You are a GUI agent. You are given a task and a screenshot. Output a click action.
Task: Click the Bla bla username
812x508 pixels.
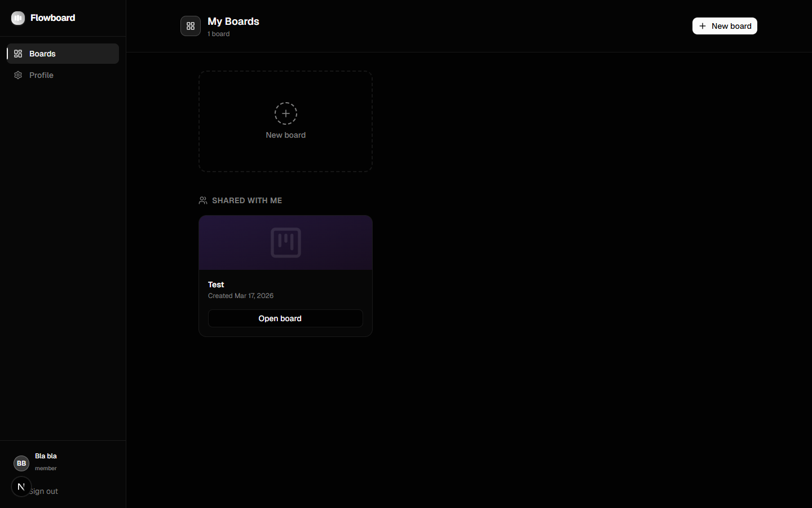point(46,456)
